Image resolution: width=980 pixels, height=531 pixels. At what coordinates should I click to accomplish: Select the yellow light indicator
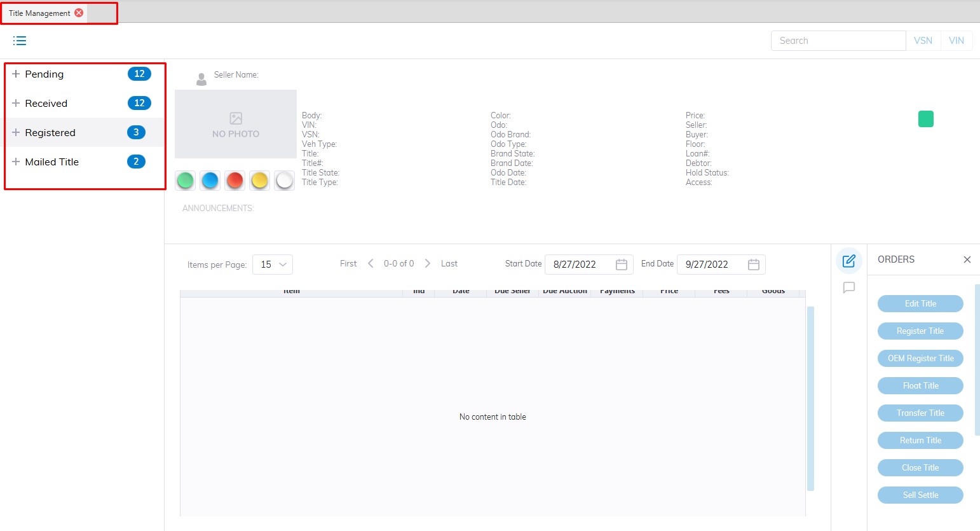tap(259, 181)
